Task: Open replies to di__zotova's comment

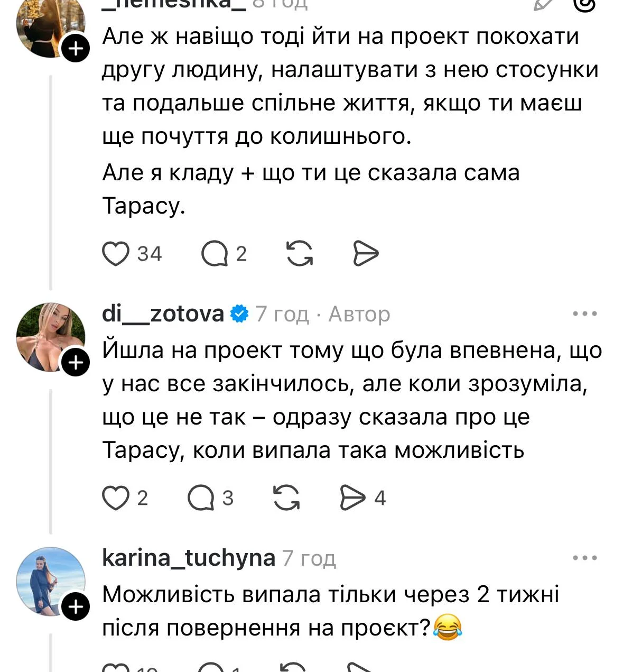Action: [202, 496]
